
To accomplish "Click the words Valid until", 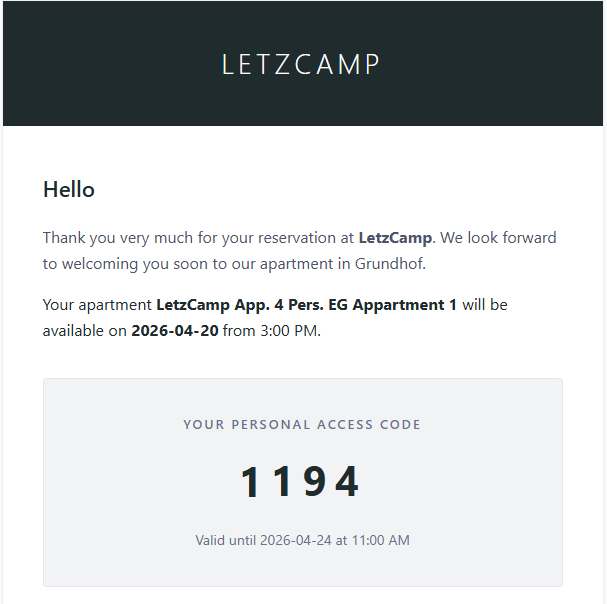I will click(225, 540).
